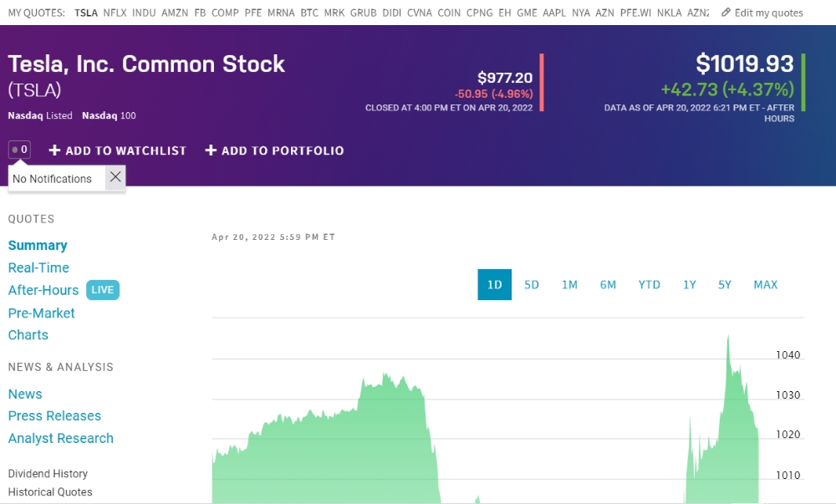Screen dimensions: 836x504
Task: Open Press Releases link
Action: 54,415
